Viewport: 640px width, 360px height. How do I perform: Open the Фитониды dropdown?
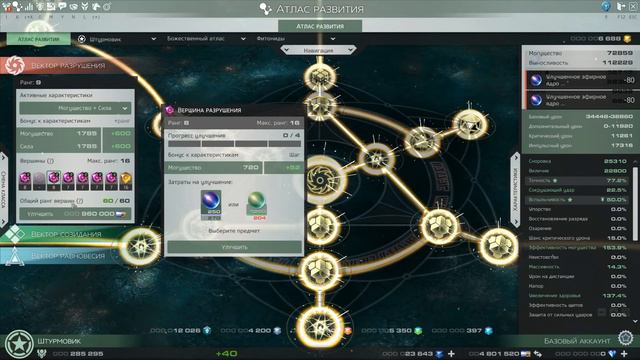coord(296,39)
